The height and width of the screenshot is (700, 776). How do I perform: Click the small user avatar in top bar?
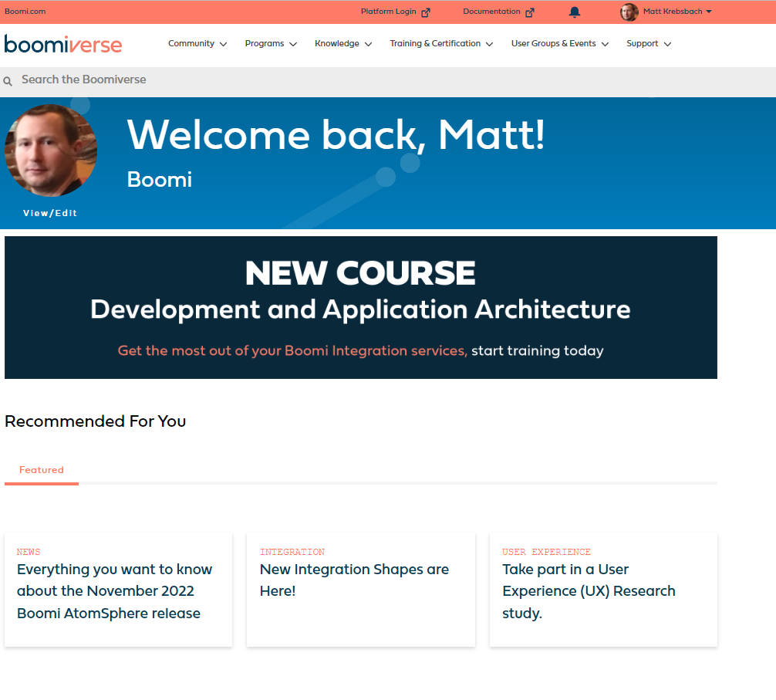point(629,12)
